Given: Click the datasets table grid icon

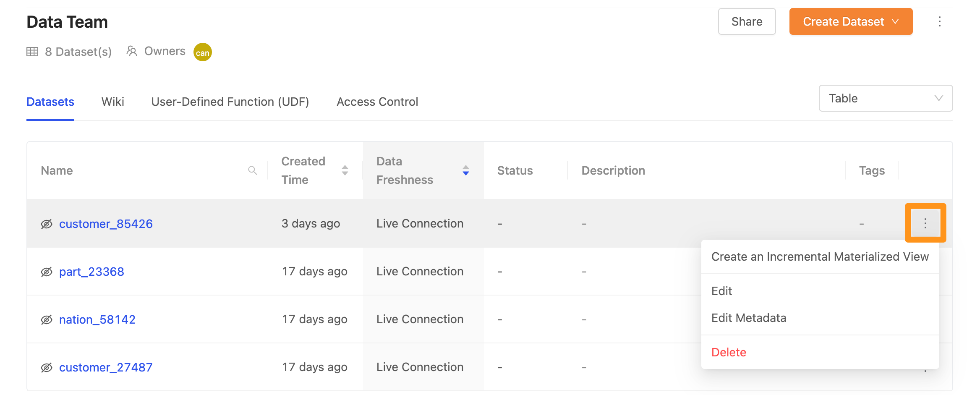Looking at the screenshot, I should 32,52.
